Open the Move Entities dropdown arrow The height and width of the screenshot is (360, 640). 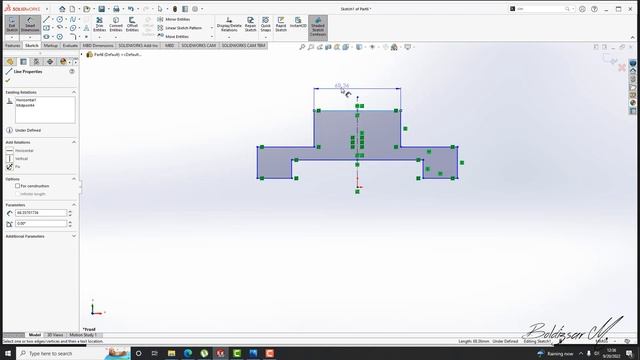point(212,36)
